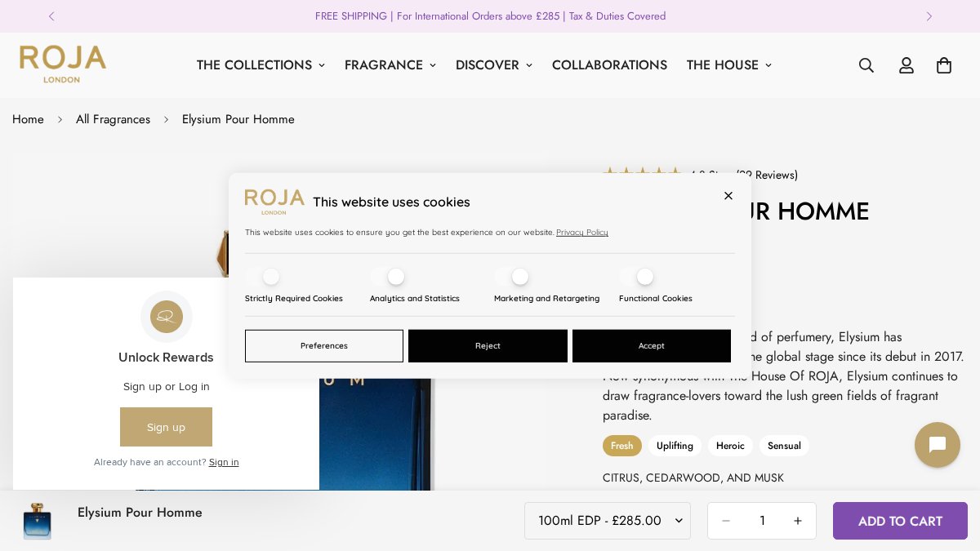Screen dimensions: 980x551
Task: Click the rewards Sign up button
Action: (x=166, y=427)
